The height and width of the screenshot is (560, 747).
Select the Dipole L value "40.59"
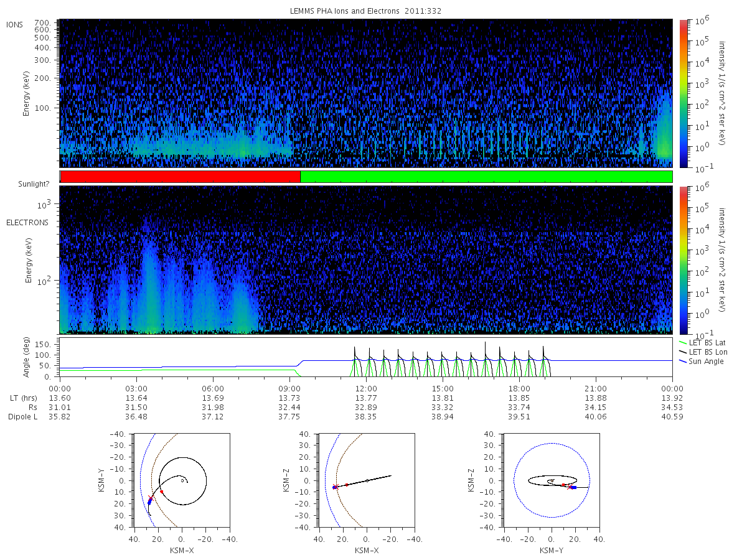(x=672, y=417)
